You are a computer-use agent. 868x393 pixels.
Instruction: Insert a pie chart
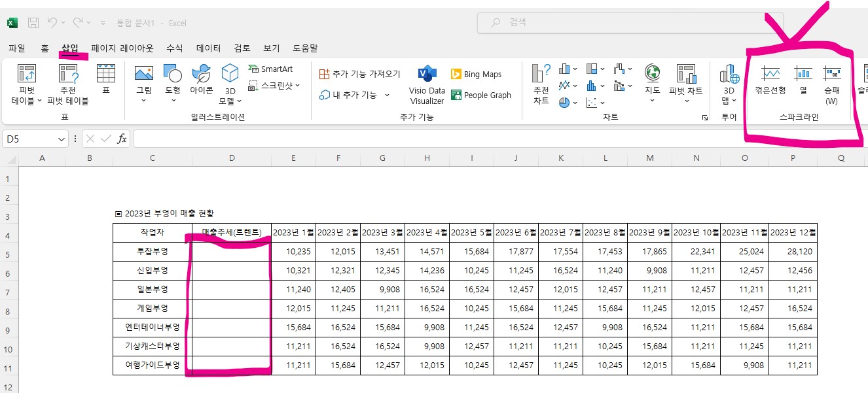(566, 101)
